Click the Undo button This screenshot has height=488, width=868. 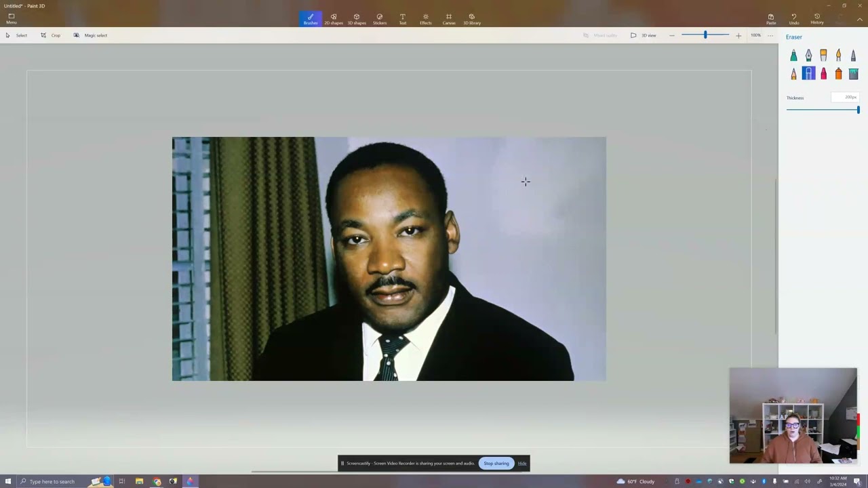tap(794, 19)
